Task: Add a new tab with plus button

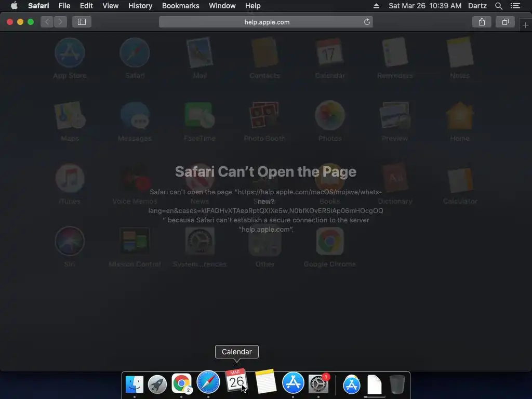Action: (525, 25)
